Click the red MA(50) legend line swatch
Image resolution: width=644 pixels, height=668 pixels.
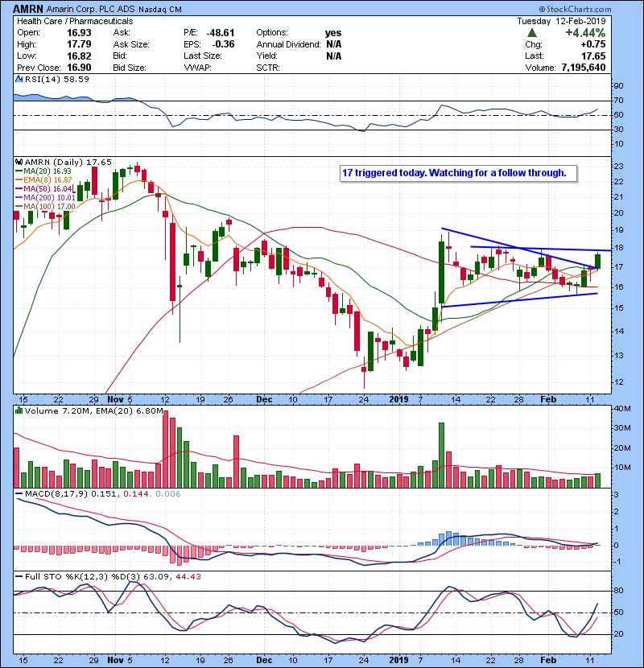pos(19,188)
